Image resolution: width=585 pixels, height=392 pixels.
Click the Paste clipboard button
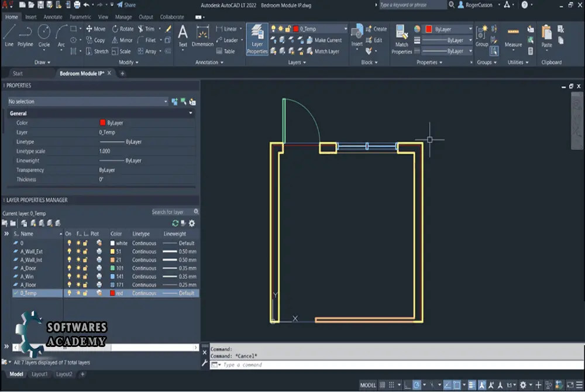[x=546, y=36]
